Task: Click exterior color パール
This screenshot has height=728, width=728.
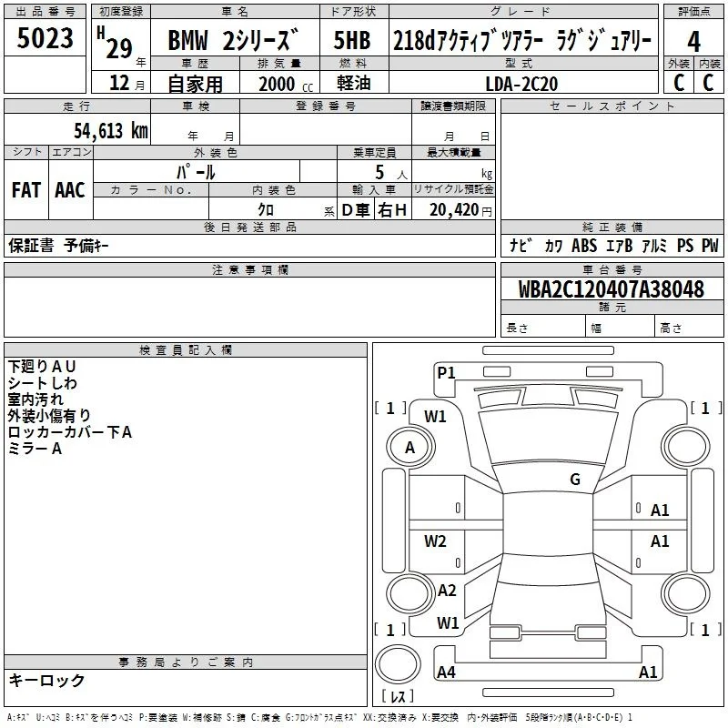Action: point(196,172)
